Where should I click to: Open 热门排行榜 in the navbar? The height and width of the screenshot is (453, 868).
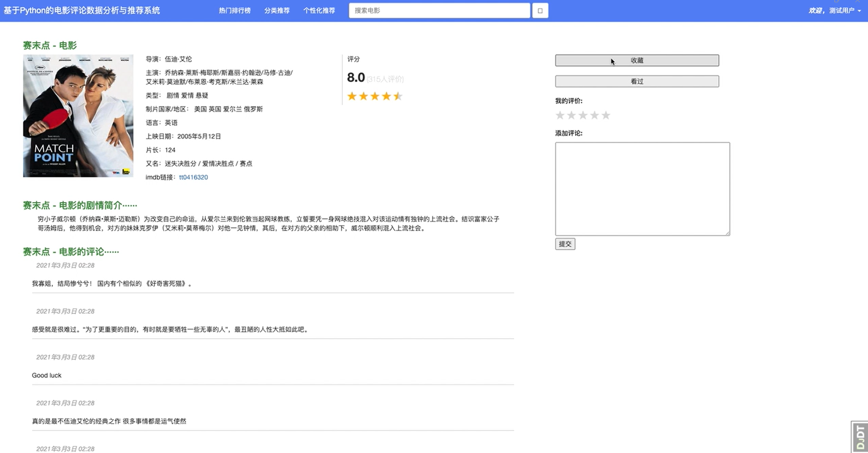point(235,10)
